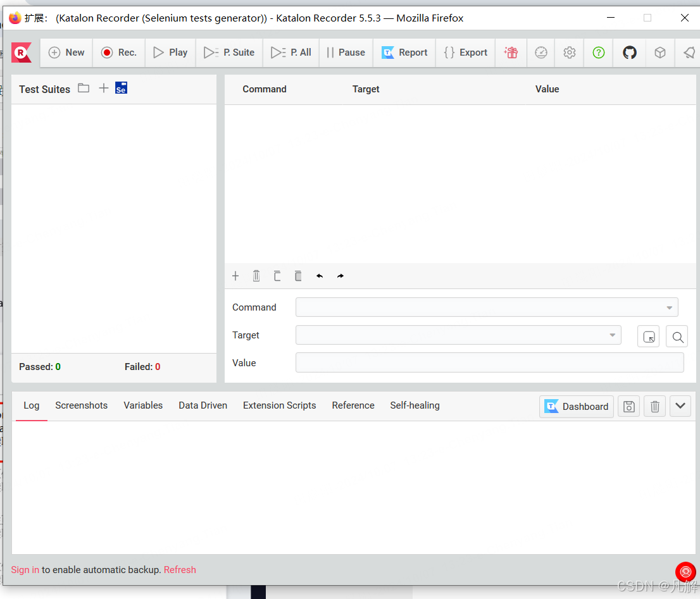Open the red gift box icon
Viewport: 700px width, 599px height.
pos(511,52)
